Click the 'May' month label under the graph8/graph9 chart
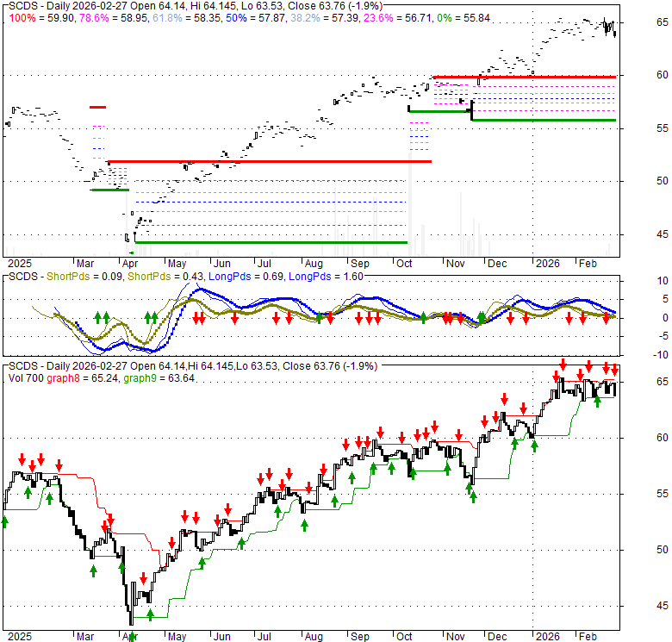Screen dimensions: 672x642 tap(177, 637)
